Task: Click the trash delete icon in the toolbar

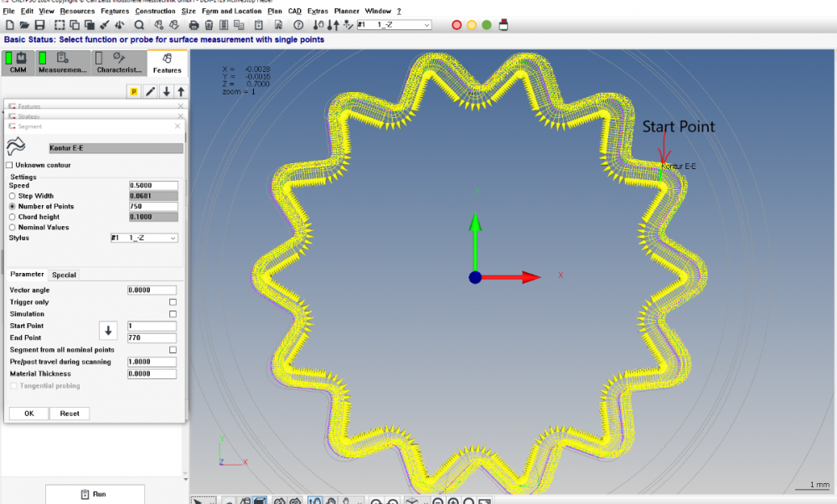Action: [209, 25]
